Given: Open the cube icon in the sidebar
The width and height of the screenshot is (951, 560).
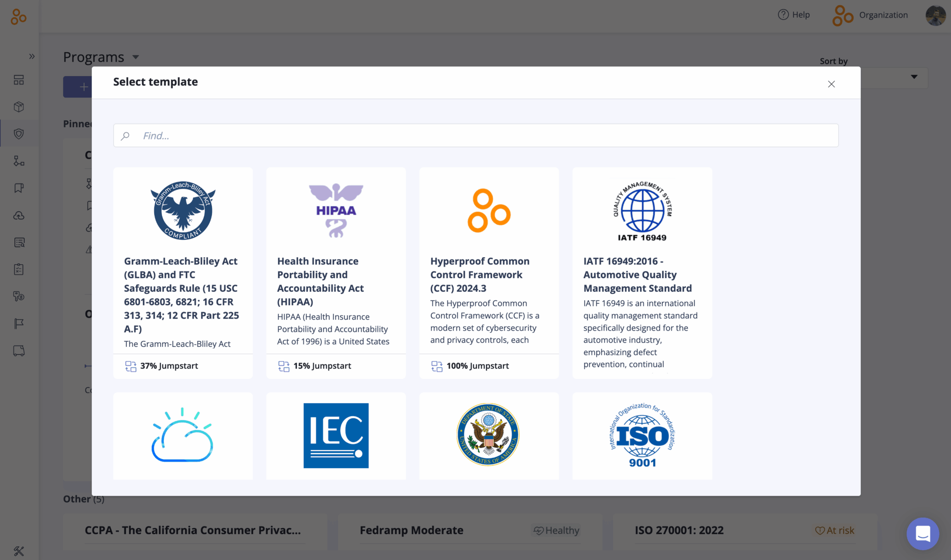Looking at the screenshot, I should (19, 107).
